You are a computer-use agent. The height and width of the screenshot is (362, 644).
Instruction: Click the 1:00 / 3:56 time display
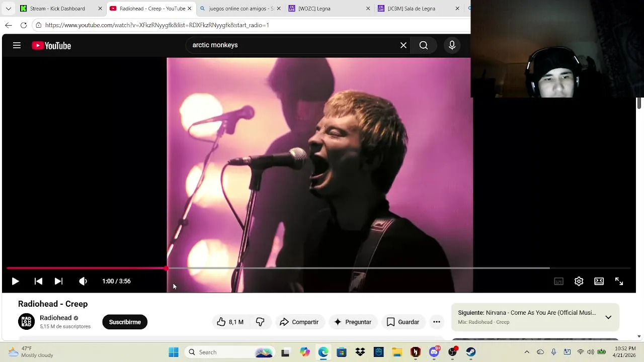point(116,281)
